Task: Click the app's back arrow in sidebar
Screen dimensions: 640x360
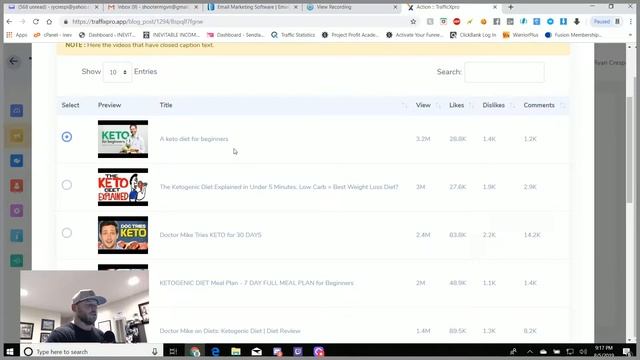Action: 13,61
